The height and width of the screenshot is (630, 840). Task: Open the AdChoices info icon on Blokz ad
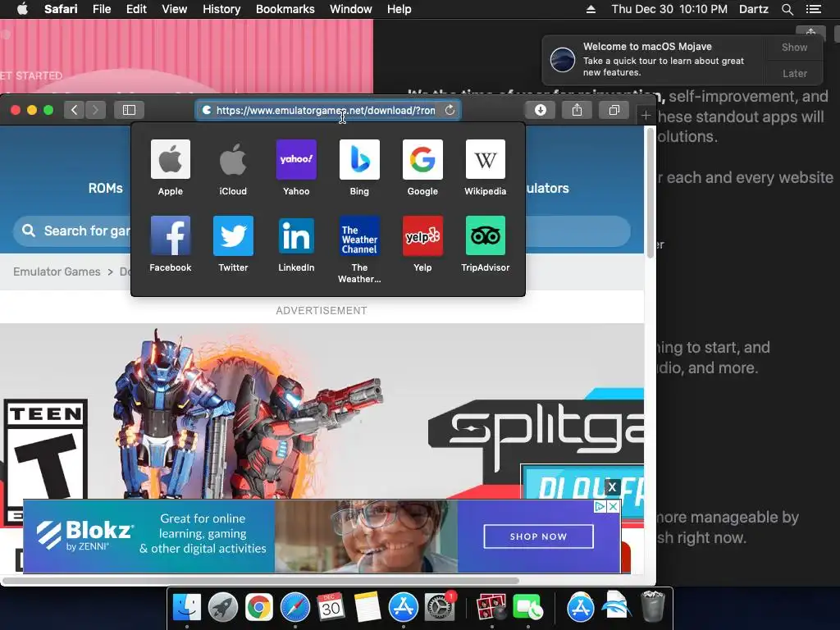600,506
